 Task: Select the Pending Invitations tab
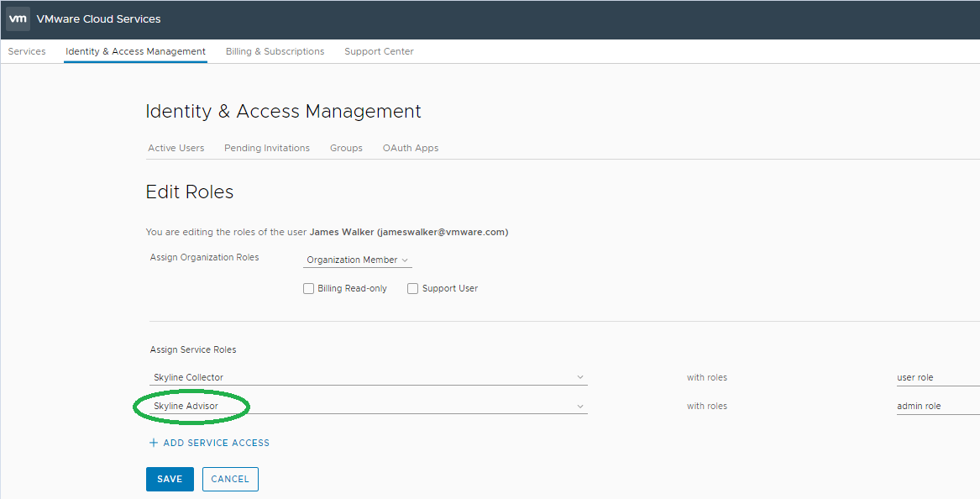(x=267, y=148)
